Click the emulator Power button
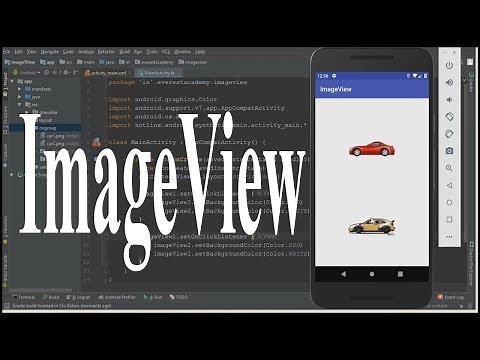This screenshot has width=480, height=360. tap(449, 65)
